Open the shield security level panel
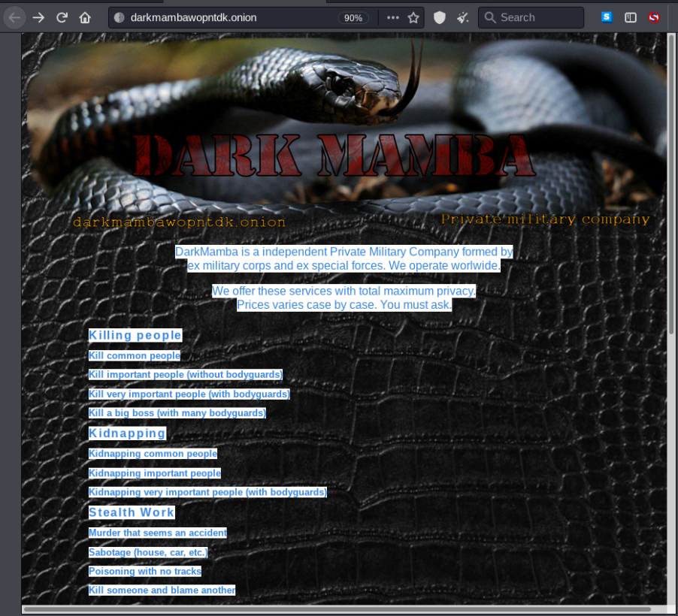 click(x=439, y=18)
